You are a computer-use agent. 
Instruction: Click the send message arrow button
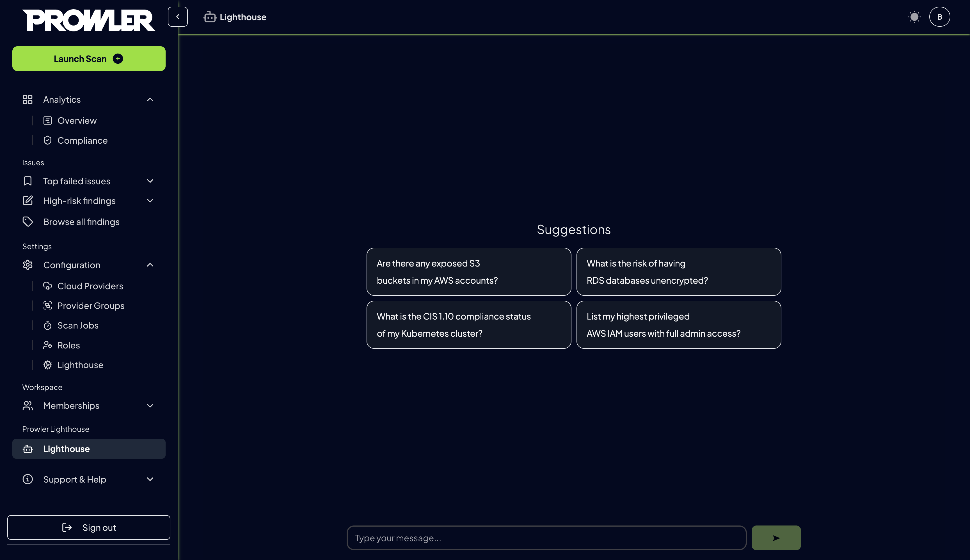[776, 538]
